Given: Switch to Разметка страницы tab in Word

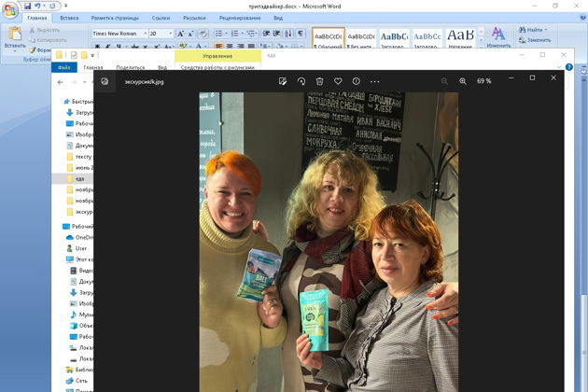Looking at the screenshot, I should pos(115,18).
